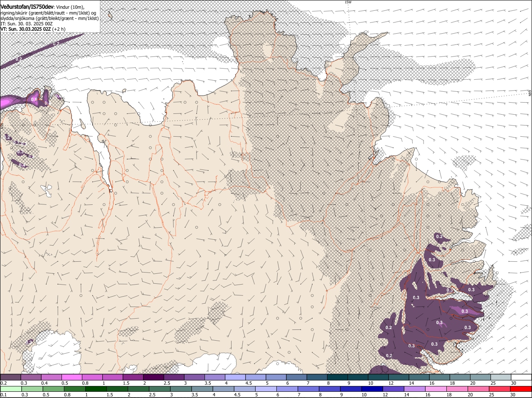Choose the gray-green 2.5 swatch in green legend row
The height and width of the screenshot is (398, 532).
[x=160, y=389]
